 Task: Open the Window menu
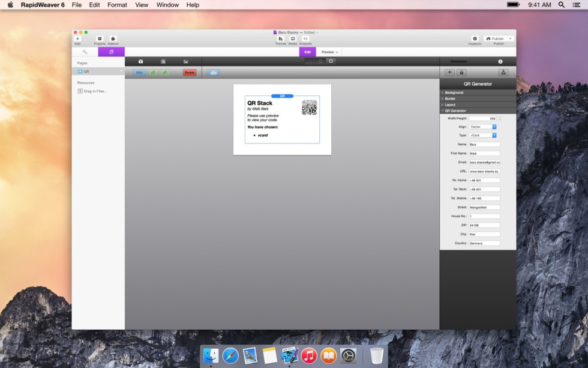coord(167,5)
